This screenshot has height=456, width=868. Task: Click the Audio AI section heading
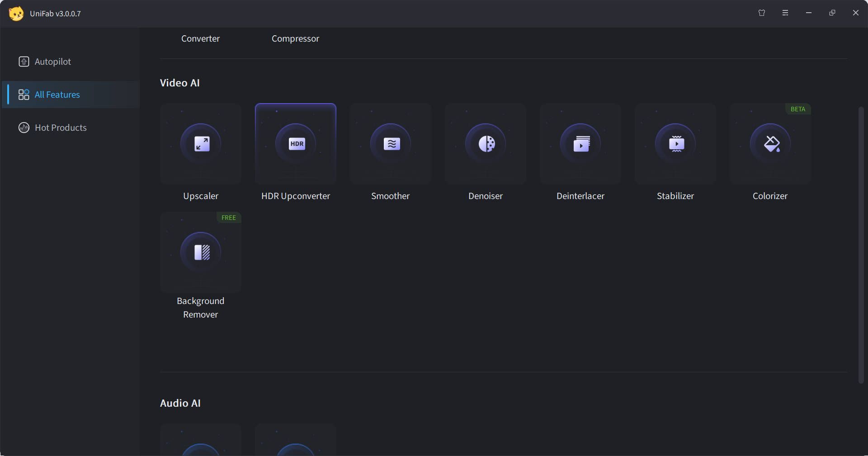(x=180, y=403)
